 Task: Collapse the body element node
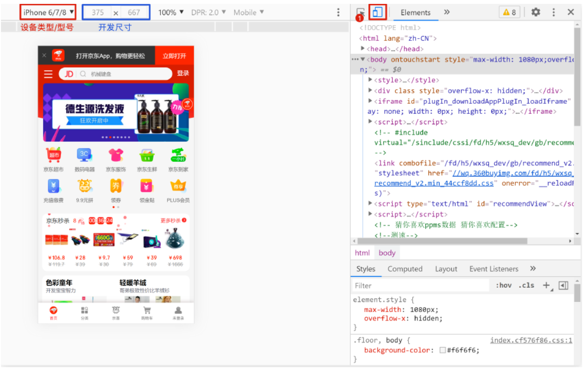(x=363, y=59)
